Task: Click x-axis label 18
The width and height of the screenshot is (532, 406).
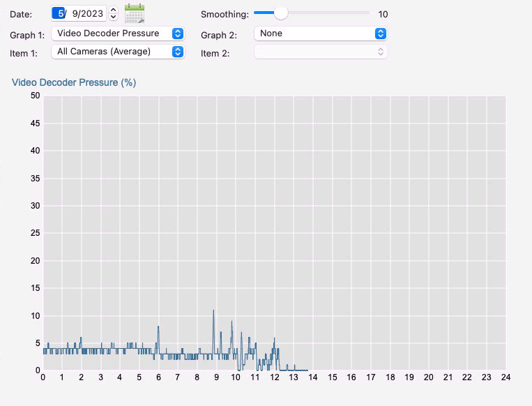Action: point(390,377)
